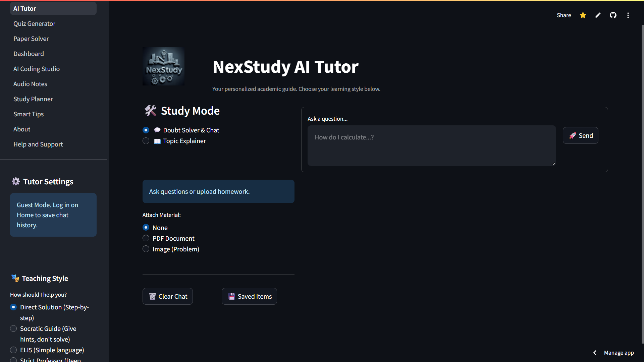Choose PDF Document as attach material
The height and width of the screenshot is (362, 644).
tap(146, 238)
